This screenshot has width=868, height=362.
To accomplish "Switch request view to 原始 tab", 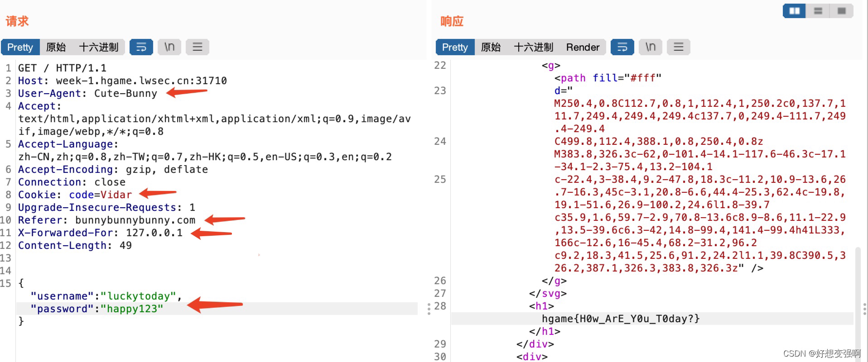I will (56, 47).
